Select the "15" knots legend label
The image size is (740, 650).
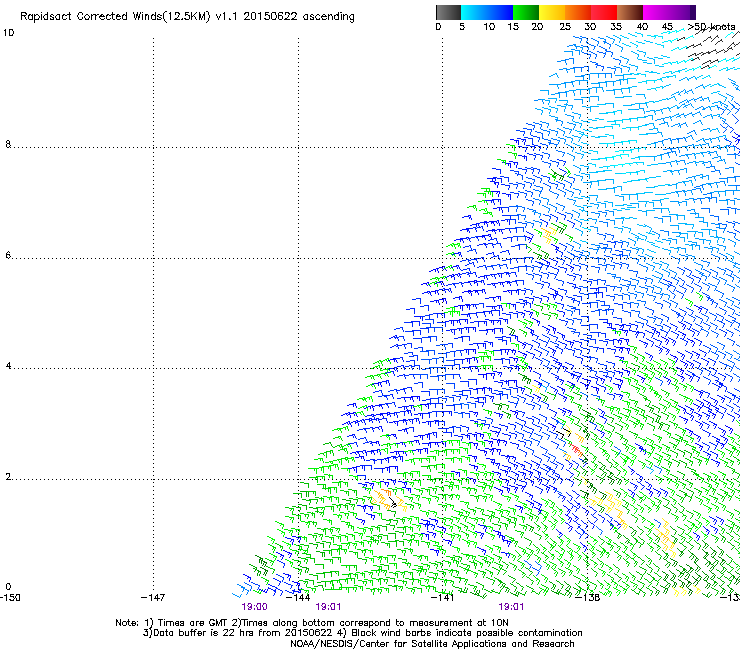pyautogui.click(x=513, y=27)
